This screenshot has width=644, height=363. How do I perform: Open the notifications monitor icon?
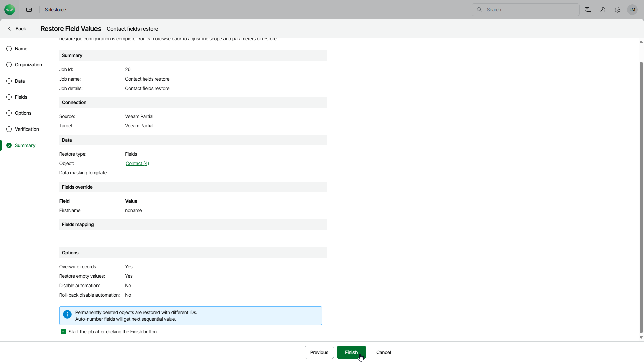(x=588, y=10)
